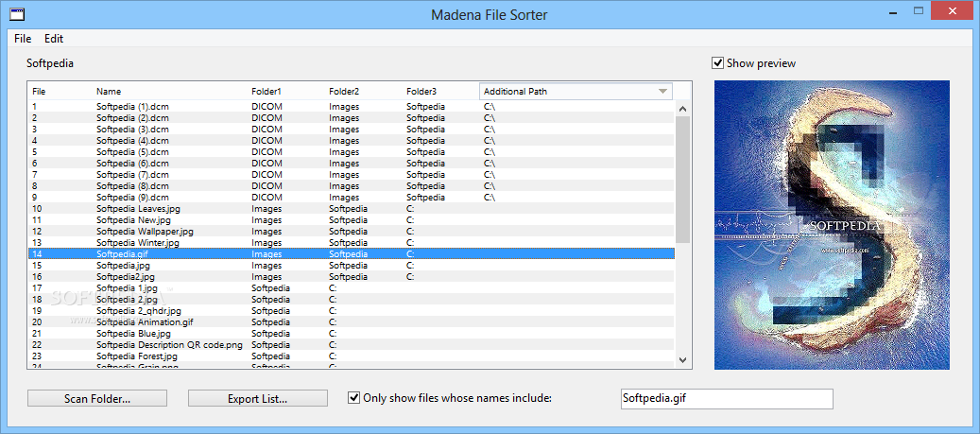This screenshot has height=434, width=980.
Task: Select row Softpedia (4).dcm
Action: pyautogui.click(x=352, y=140)
